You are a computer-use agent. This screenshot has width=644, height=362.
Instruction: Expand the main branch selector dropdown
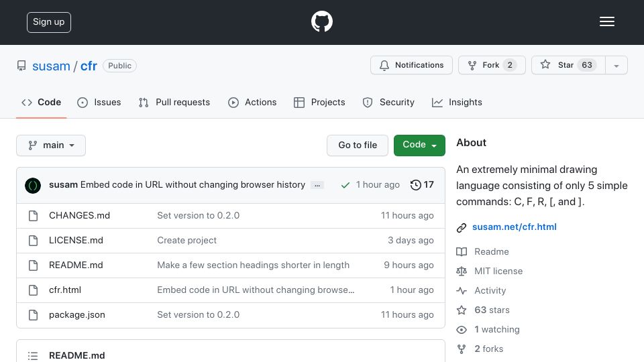tap(51, 145)
